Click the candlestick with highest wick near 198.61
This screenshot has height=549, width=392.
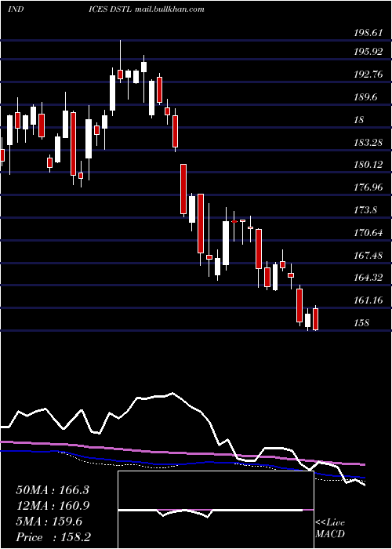click(x=121, y=61)
